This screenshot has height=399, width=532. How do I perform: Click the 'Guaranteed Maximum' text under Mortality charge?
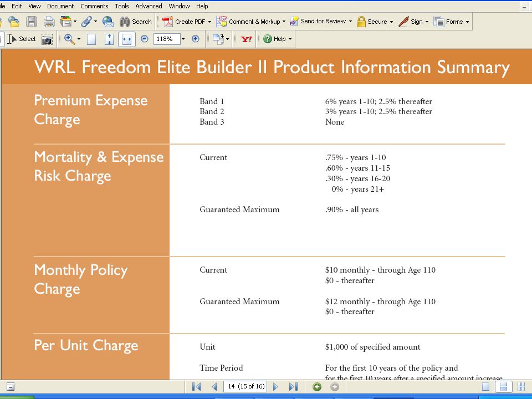pos(239,209)
